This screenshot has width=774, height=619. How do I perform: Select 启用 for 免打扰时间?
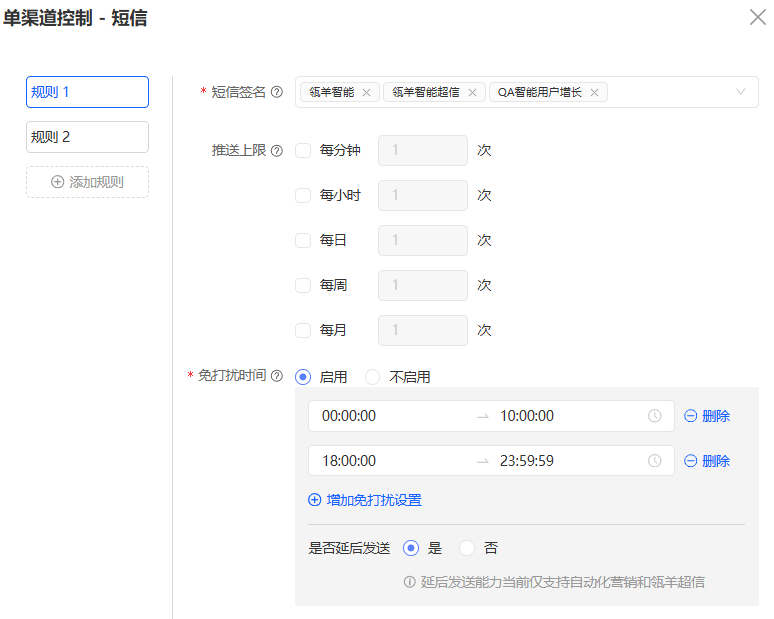pyautogui.click(x=303, y=377)
